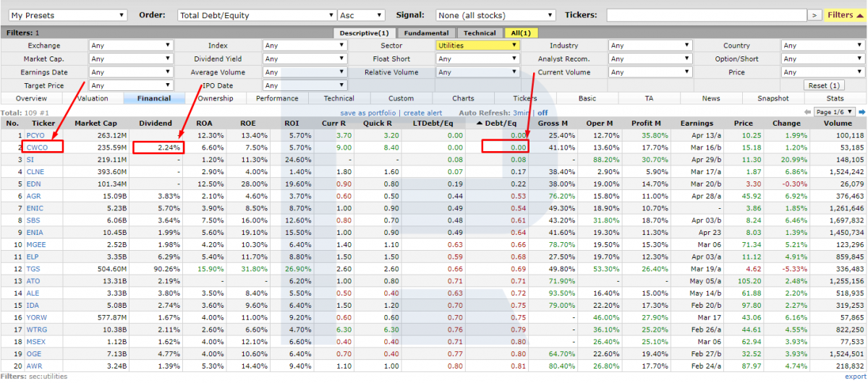Switch to the Fundamental filters tab
This screenshot has height=383, width=868.
pyautogui.click(x=427, y=33)
